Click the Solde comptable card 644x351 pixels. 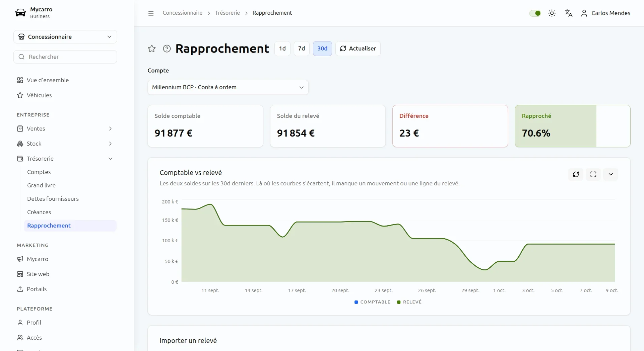pyautogui.click(x=205, y=126)
